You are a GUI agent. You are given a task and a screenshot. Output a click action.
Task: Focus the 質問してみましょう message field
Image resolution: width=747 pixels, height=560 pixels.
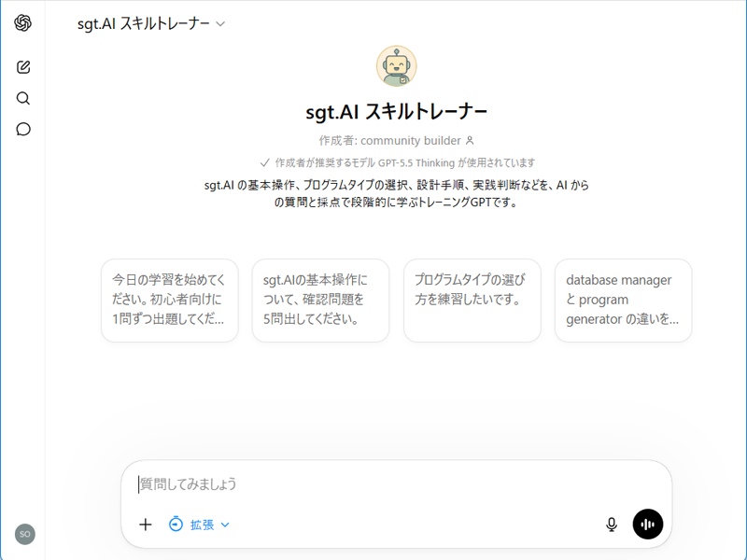(x=395, y=484)
